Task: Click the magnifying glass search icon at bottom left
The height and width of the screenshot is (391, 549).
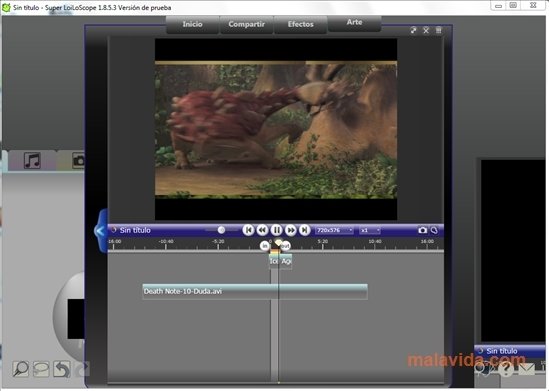Action: point(20,369)
